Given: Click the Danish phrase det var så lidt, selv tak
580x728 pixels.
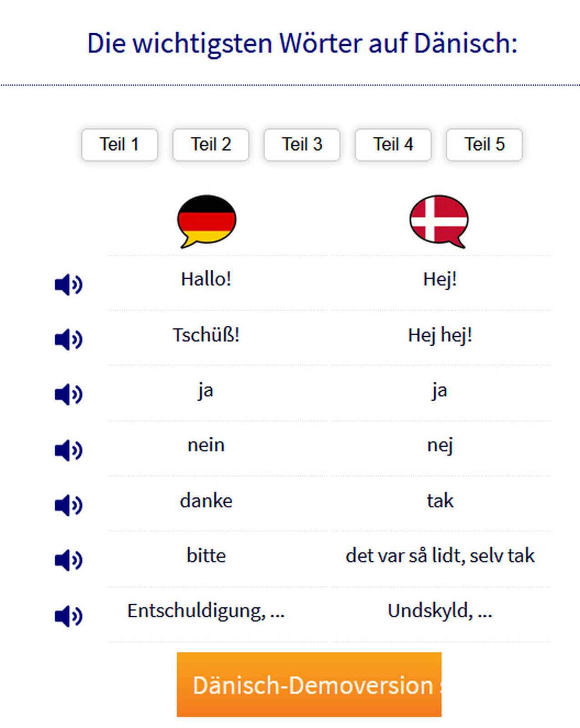Looking at the screenshot, I should click(x=440, y=556).
